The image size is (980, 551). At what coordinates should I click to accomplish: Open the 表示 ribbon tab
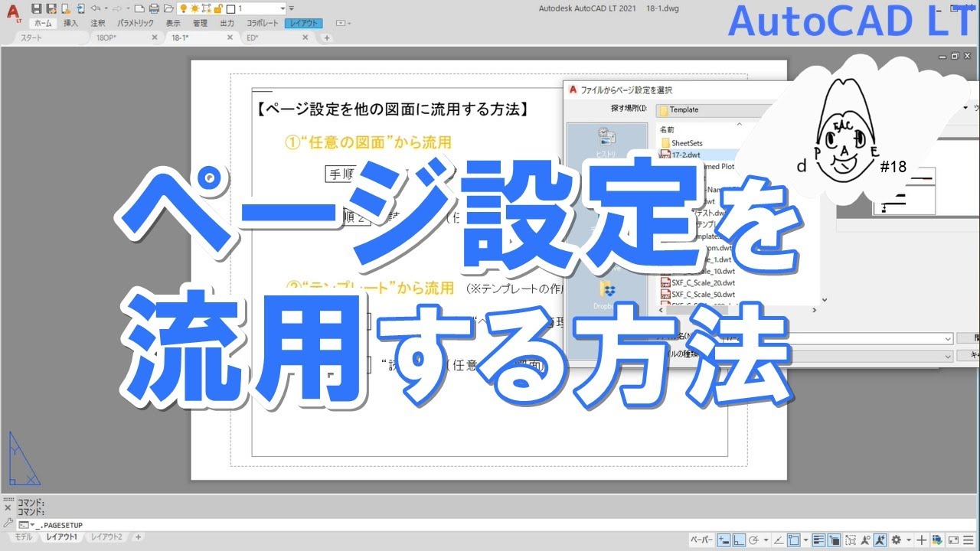tap(173, 23)
